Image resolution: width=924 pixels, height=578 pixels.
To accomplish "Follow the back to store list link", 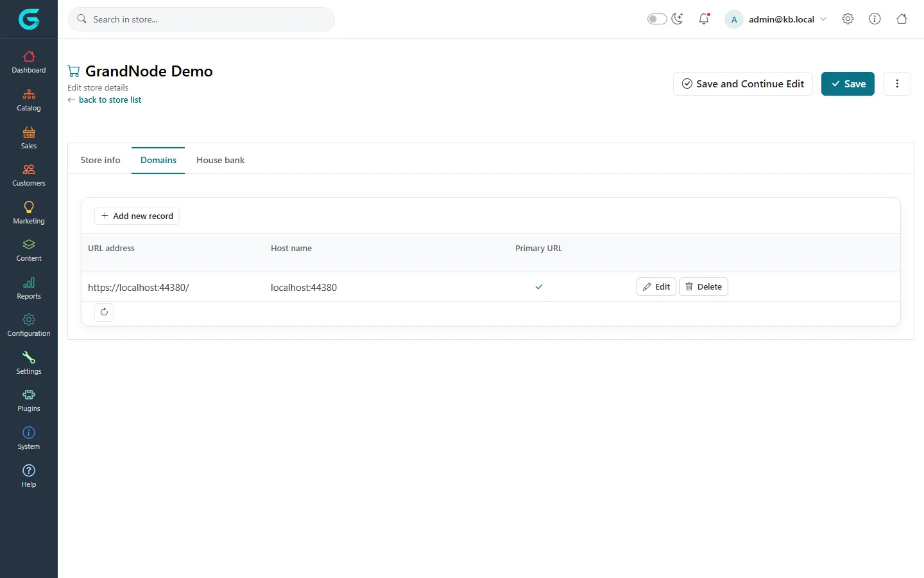I will click(x=105, y=100).
